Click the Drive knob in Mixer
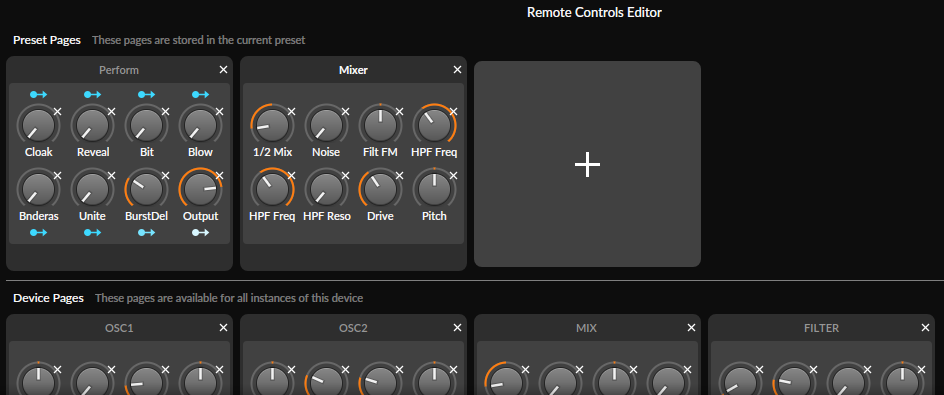The width and height of the screenshot is (944, 395). (x=380, y=189)
